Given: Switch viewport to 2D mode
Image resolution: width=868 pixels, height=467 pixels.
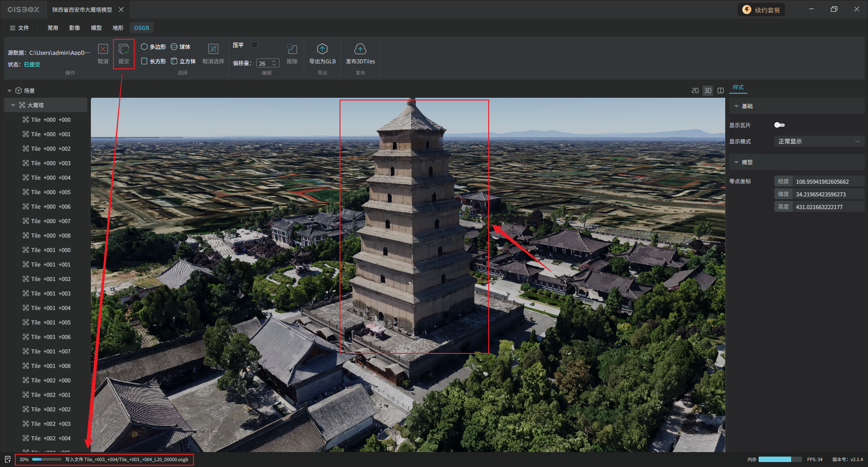Looking at the screenshot, I should pyautogui.click(x=695, y=91).
